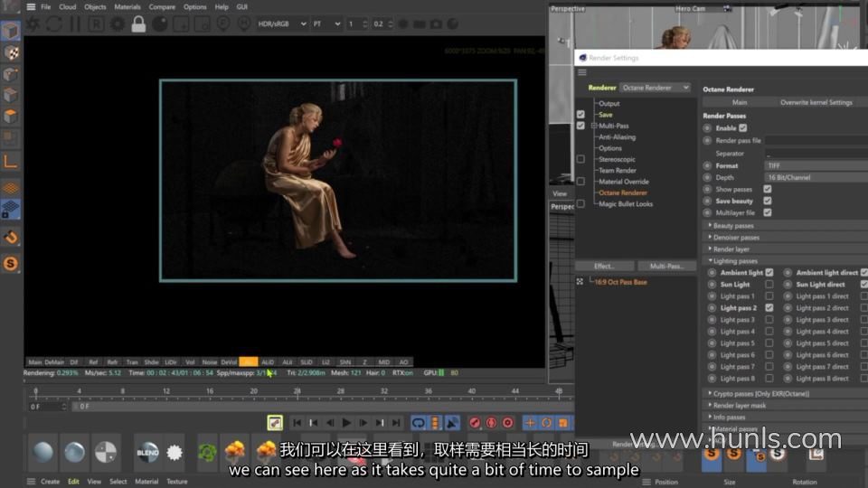The image size is (868, 488).
Task: Toggle the Enable render passes checkbox
Action: click(743, 128)
